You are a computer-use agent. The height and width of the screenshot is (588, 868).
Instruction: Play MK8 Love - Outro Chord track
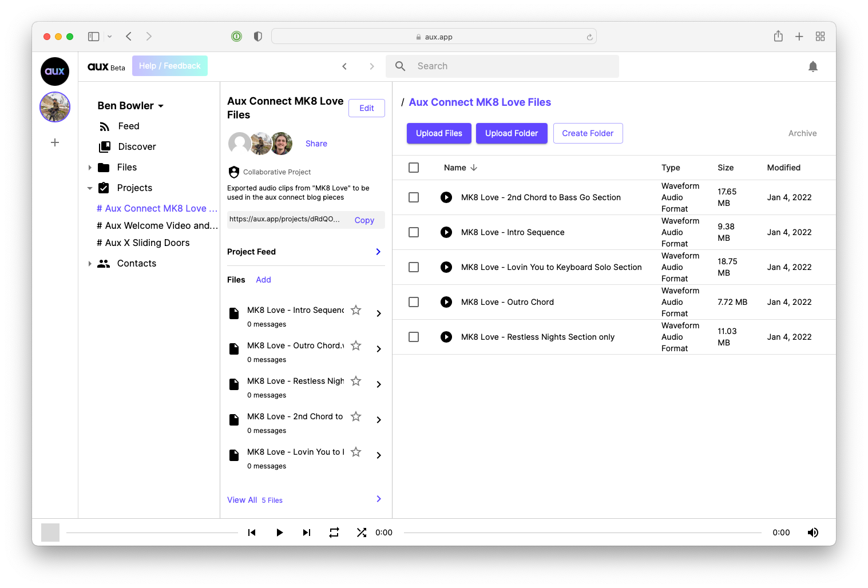pos(446,302)
